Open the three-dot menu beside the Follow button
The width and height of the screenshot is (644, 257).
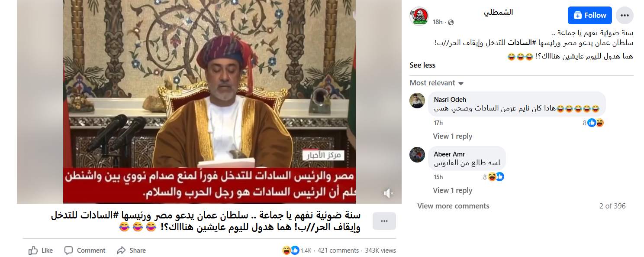click(625, 15)
